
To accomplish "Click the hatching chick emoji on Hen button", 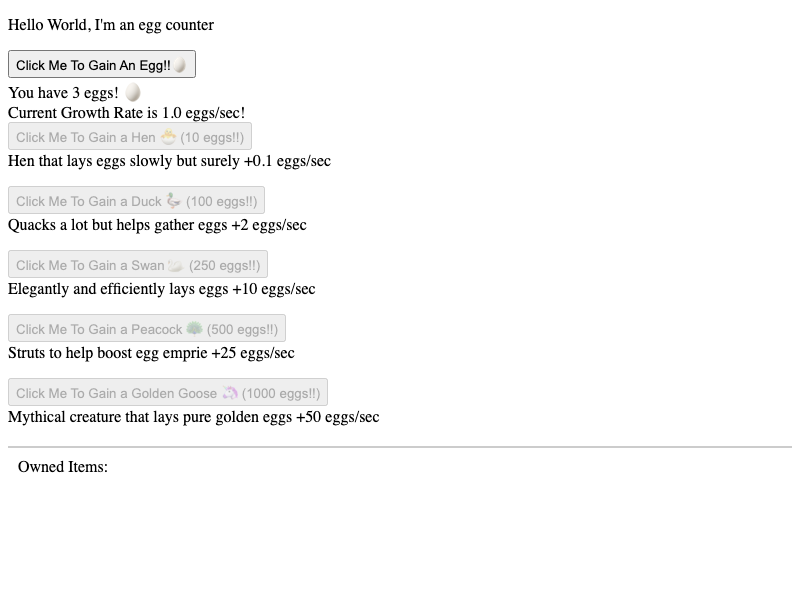I will click(168, 137).
